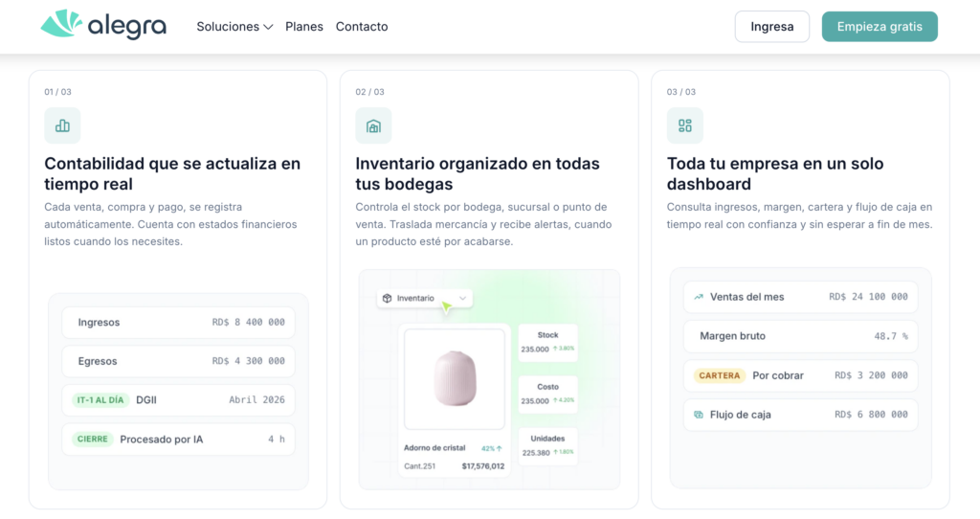This screenshot has height=519, width=980.
Task: Click the Ventas del mes row label
Action: point(746,297)
